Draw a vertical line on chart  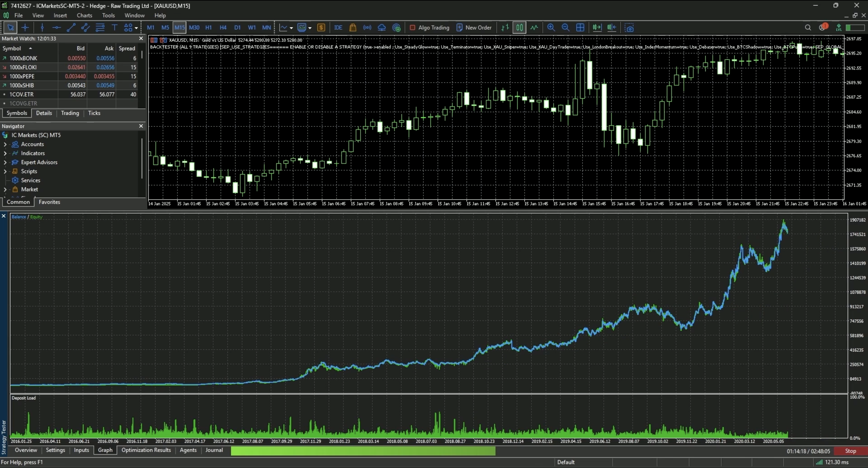click(x=42, y=28)
